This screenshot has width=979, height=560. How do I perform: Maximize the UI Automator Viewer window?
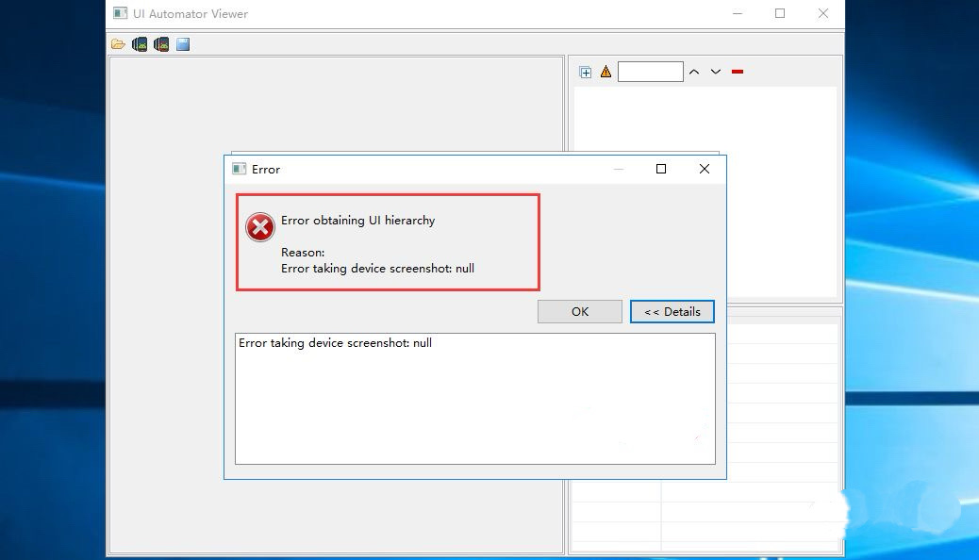coord(780,13)
